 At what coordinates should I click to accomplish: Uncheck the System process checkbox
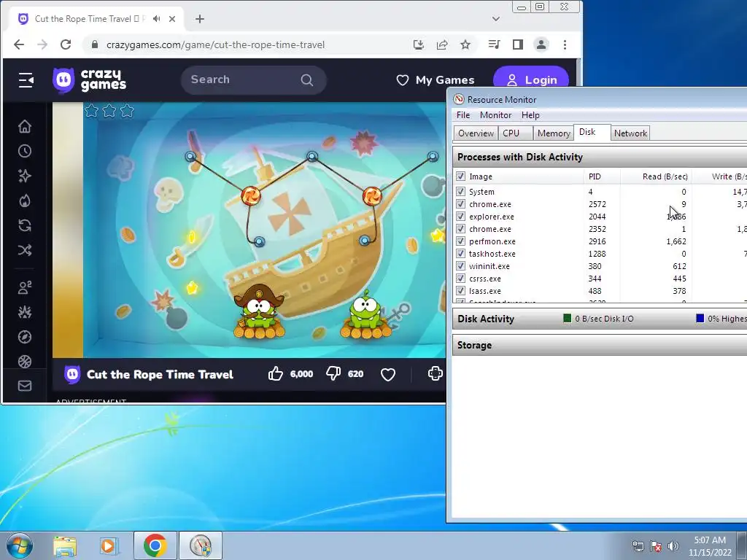(x=460, y=192)
